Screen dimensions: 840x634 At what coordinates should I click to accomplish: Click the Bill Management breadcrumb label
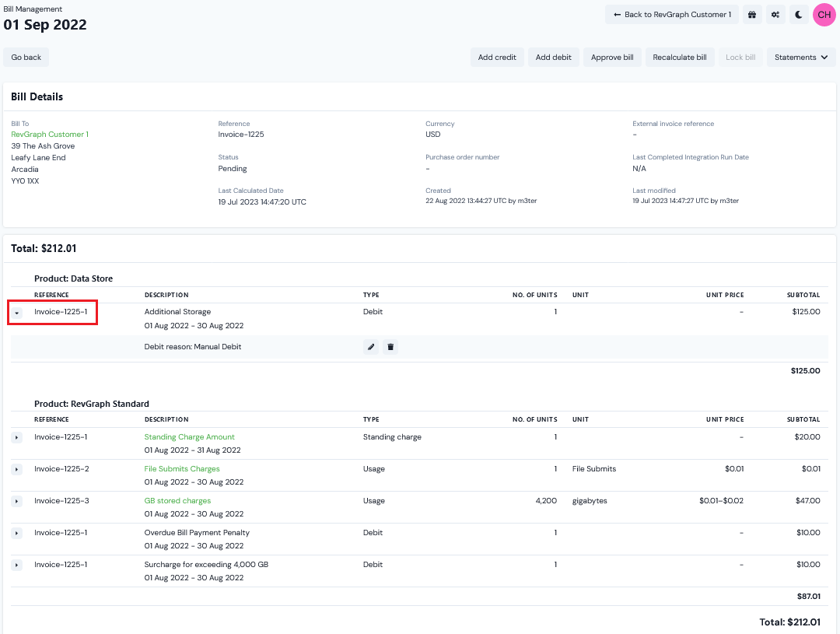point(33,9)
